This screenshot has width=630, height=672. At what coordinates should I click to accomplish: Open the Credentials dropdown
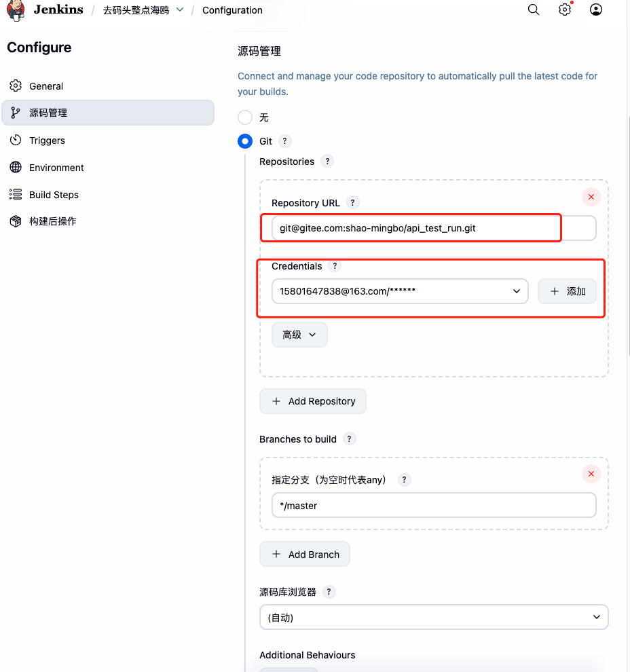pos(399,291)
